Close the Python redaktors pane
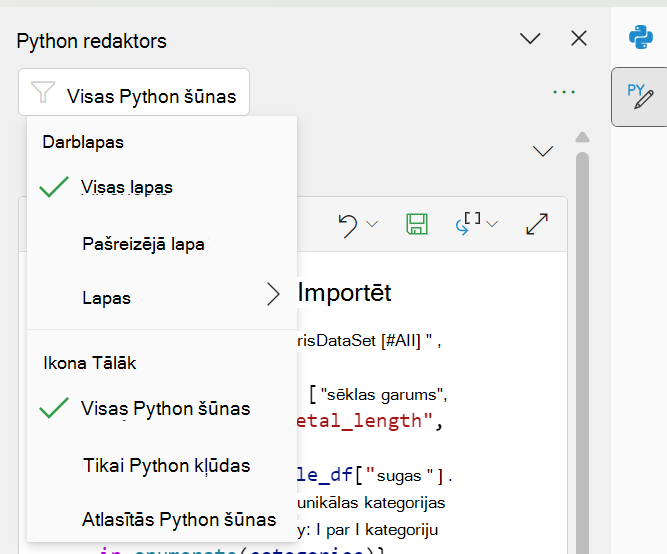Viewport: 667px width, 554px height. click(579, 38)
